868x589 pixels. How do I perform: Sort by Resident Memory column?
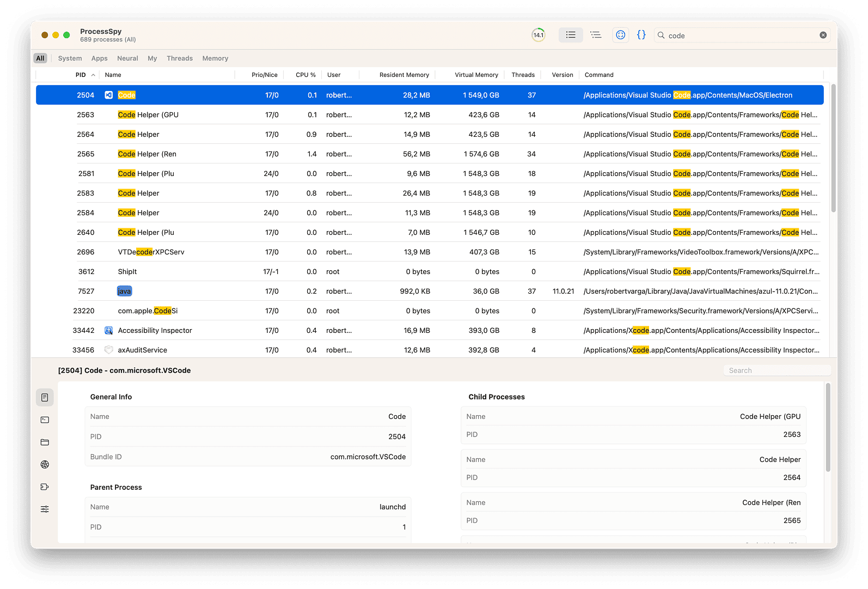404,75
